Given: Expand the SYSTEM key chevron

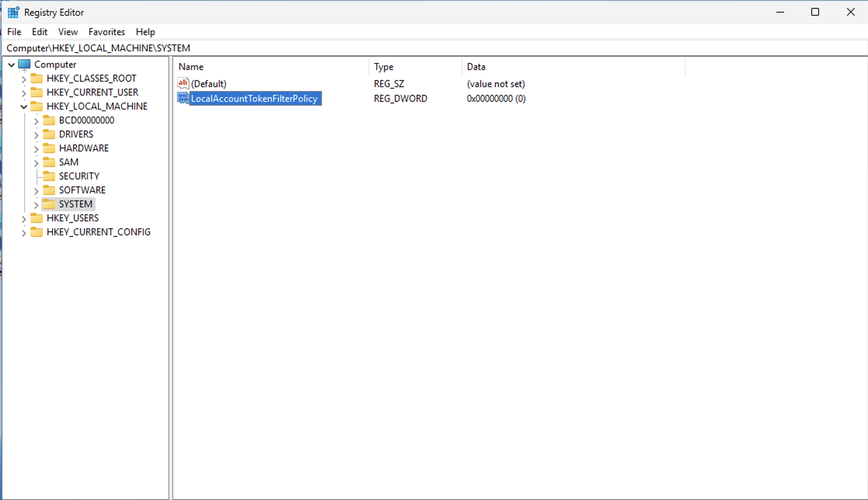Looking at the screenshot, I should (x=36, y=205).
